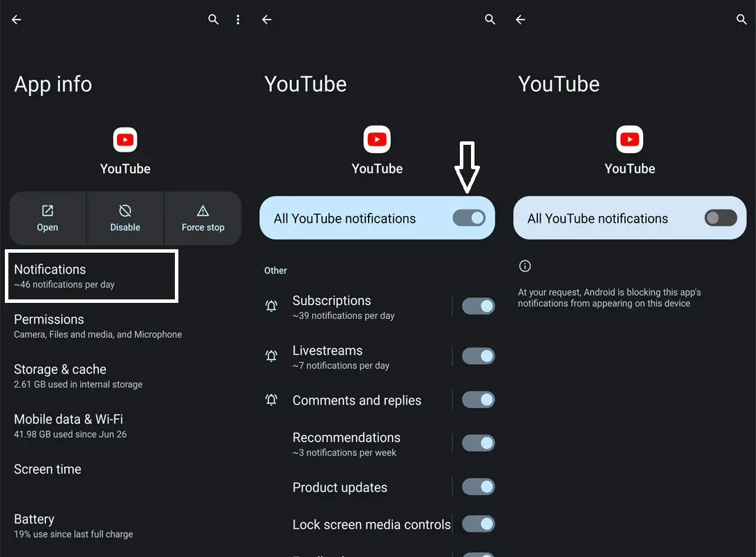Click the bell icon beside Subscriptions
Image resolution: width=756 pixels, height=557 pixels.
click(x=272, y=306)
